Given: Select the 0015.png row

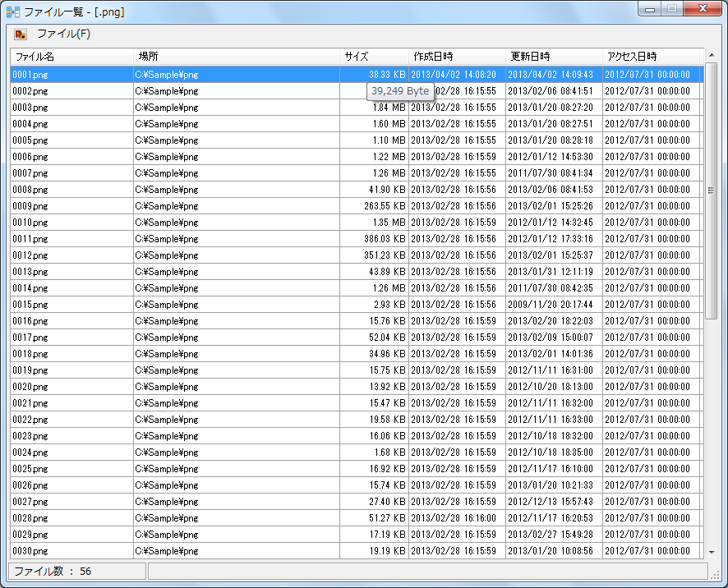Looking at the screenshot, I should (30, 305).
